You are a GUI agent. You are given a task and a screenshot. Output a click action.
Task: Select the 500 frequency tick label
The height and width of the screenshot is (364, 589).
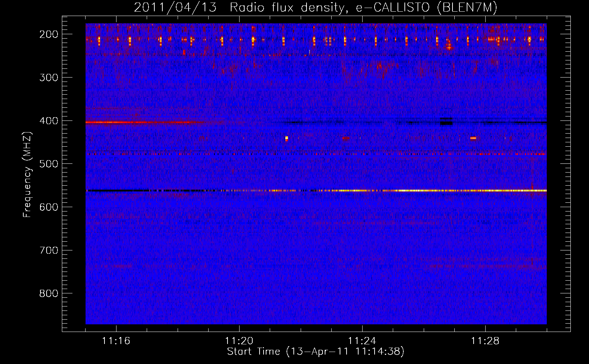tap(48, 164)
